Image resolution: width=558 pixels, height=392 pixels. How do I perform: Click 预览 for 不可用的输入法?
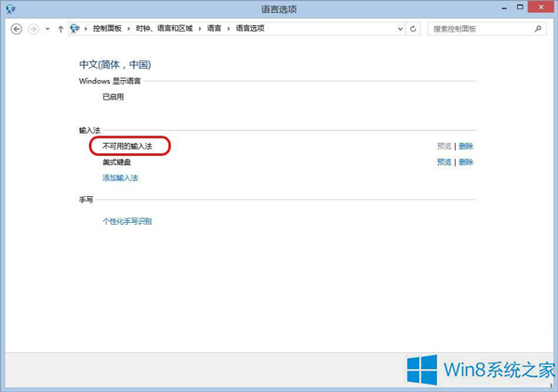pyautogui.click(x=445, y=146)
